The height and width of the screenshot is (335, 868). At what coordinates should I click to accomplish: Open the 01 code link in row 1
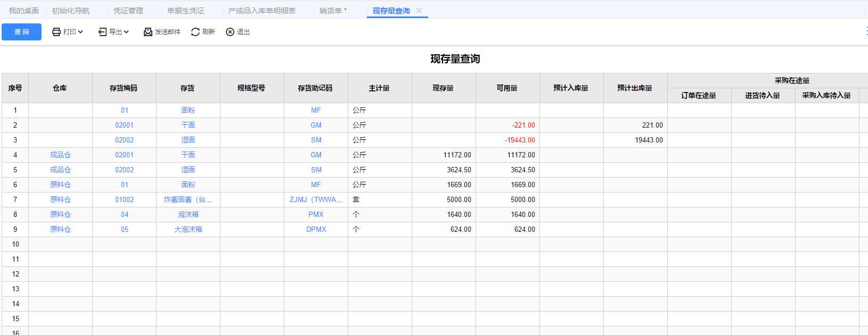tap(125, 111)
